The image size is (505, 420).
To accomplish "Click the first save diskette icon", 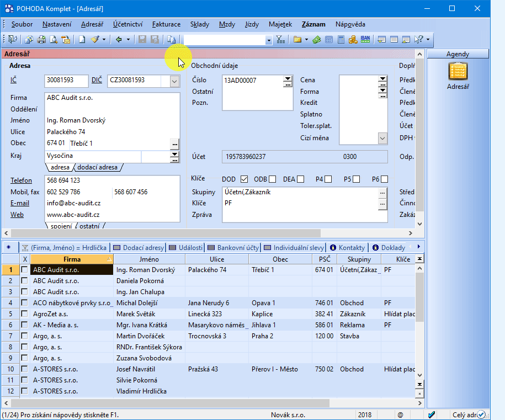I will click(142, 40).
